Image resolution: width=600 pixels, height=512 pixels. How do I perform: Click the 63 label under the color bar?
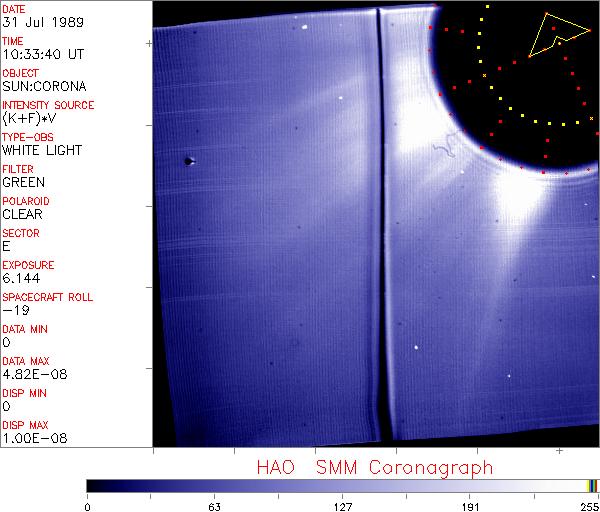[x=214, y=507]
